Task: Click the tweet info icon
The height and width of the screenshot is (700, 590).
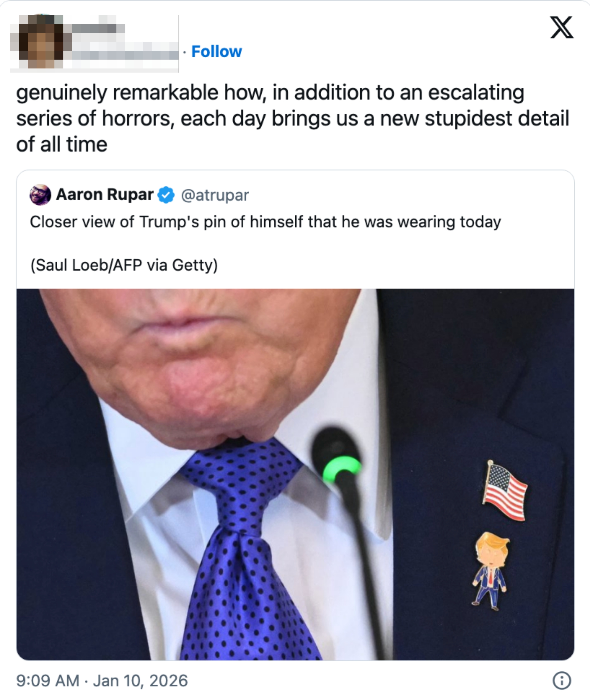Action: (562, 681)
